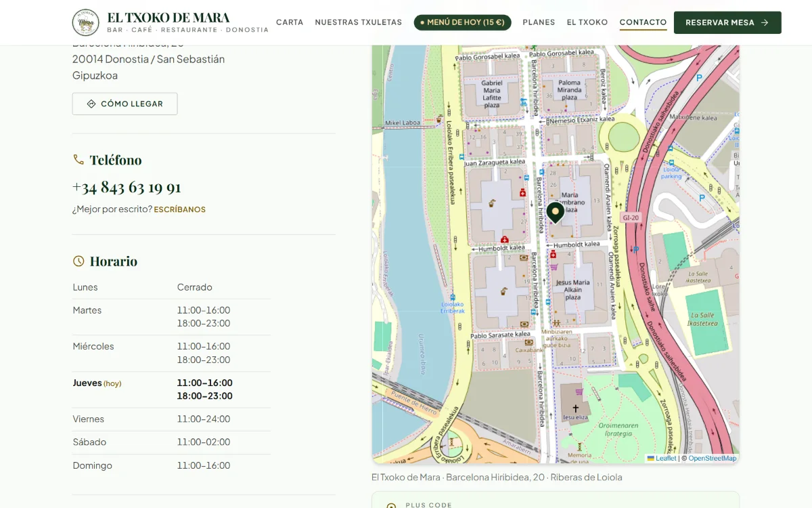Open Menú de hoy (15 €) pill
812x508 pixels.
(463, 22)
